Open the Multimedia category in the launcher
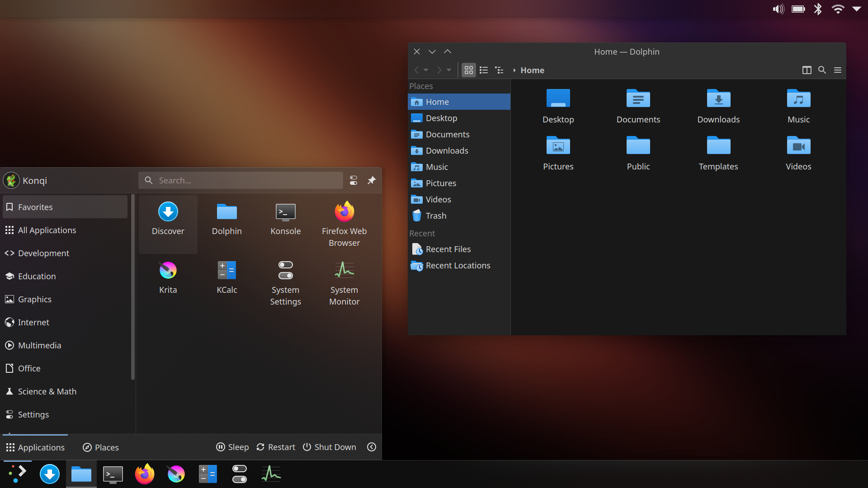This screenshot has height=488, width=868. (x=65, y=345)
